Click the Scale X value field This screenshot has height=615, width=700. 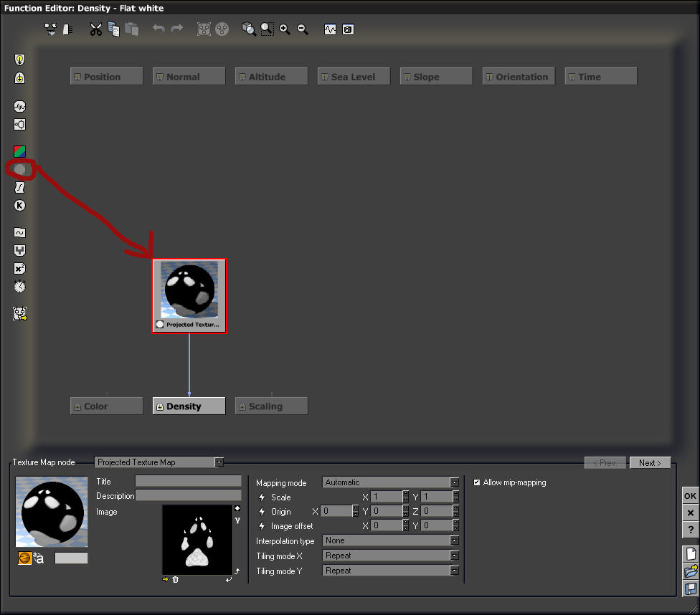click(387, 497)
